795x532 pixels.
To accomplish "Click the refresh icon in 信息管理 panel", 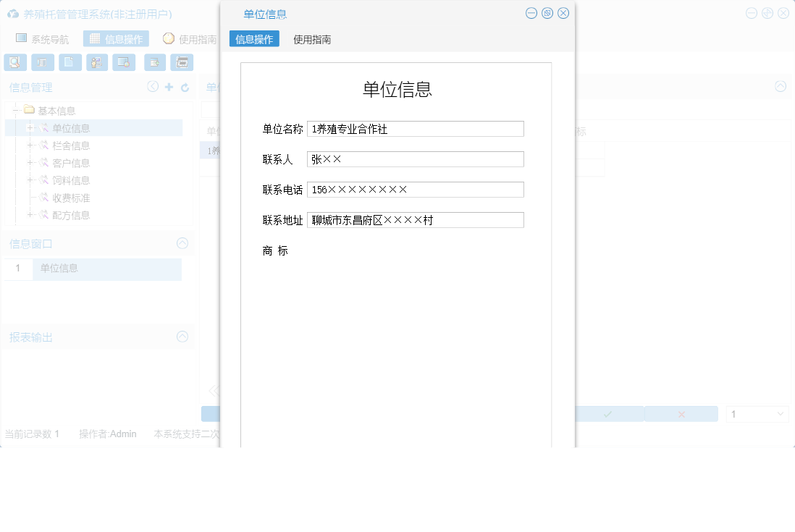I will tap(185, 86).
